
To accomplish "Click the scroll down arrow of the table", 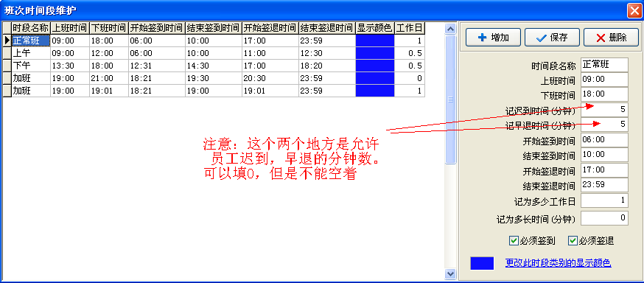I will (x=450, y=273).
